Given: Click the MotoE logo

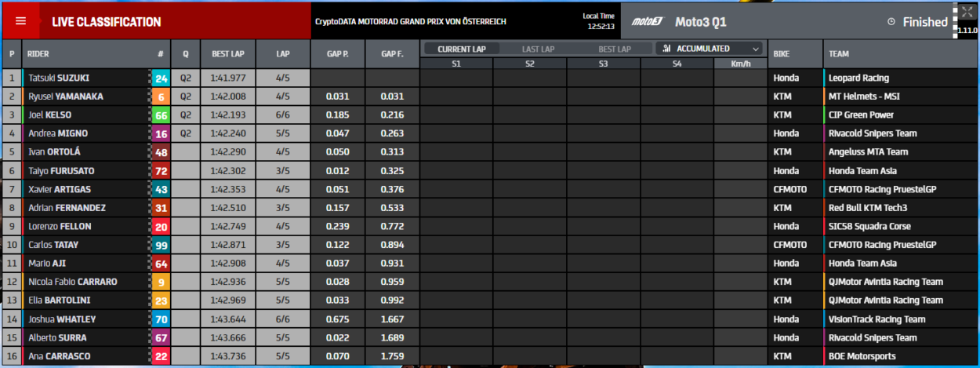Looking at the screenshot, I should click(647, 22).
